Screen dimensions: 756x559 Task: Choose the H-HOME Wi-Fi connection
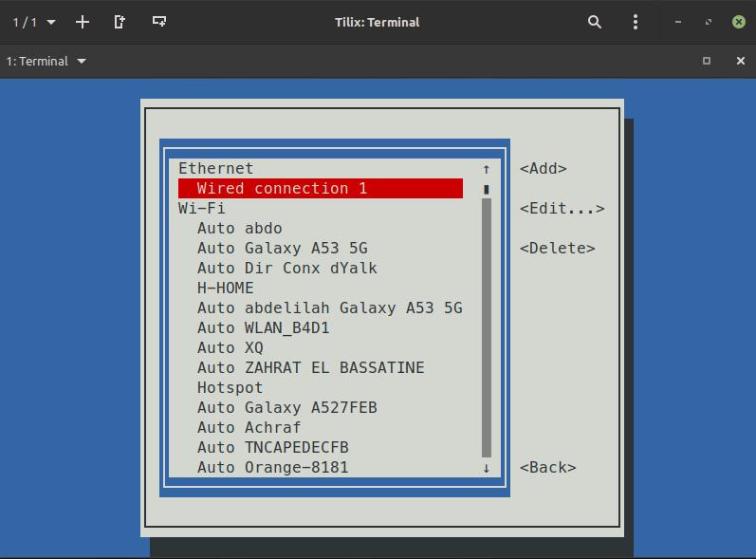(226, 289)
